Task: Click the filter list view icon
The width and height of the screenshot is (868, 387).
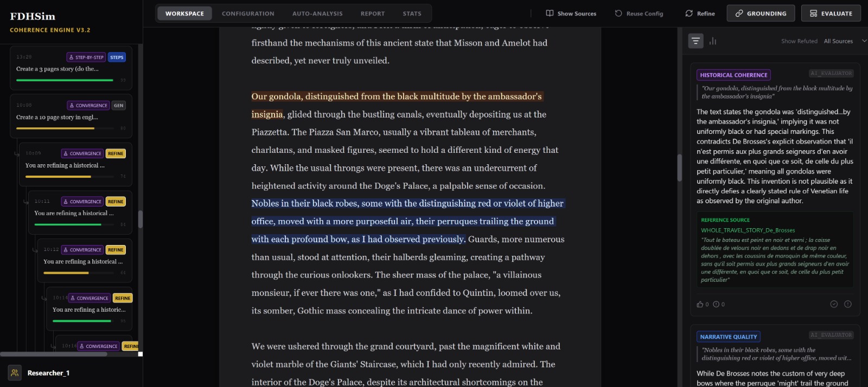Action: coord(695,41)
